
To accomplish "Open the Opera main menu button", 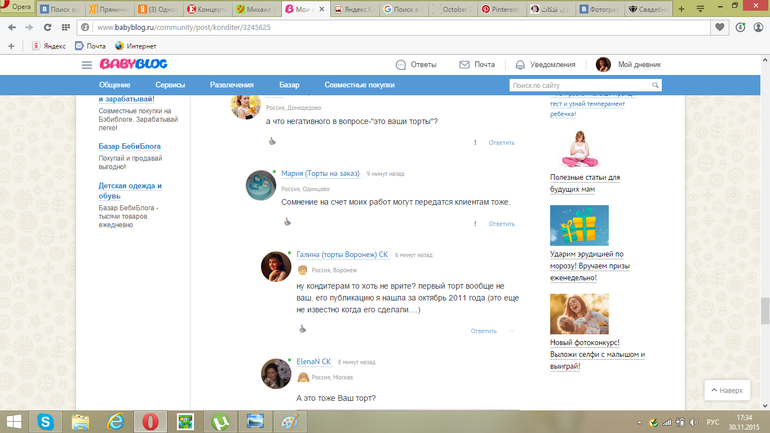I will (x=17, y=8).
